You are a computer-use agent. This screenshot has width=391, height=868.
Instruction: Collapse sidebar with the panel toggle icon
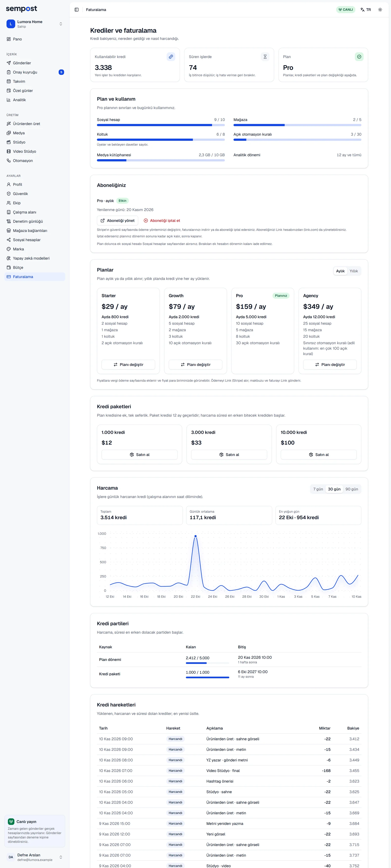(76, 10)
